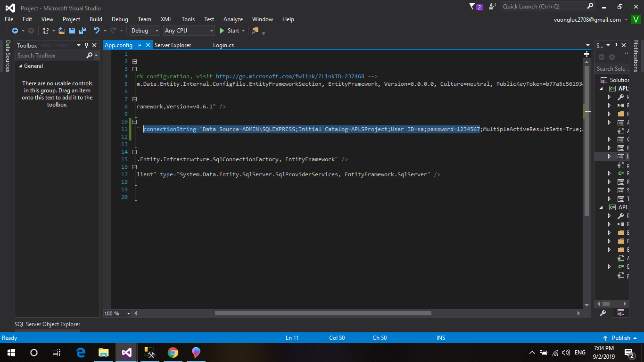644x362 pixels.
Task: Switch to the Server Explorer tab
Action: pyautogui.click(x=173, y=45)
